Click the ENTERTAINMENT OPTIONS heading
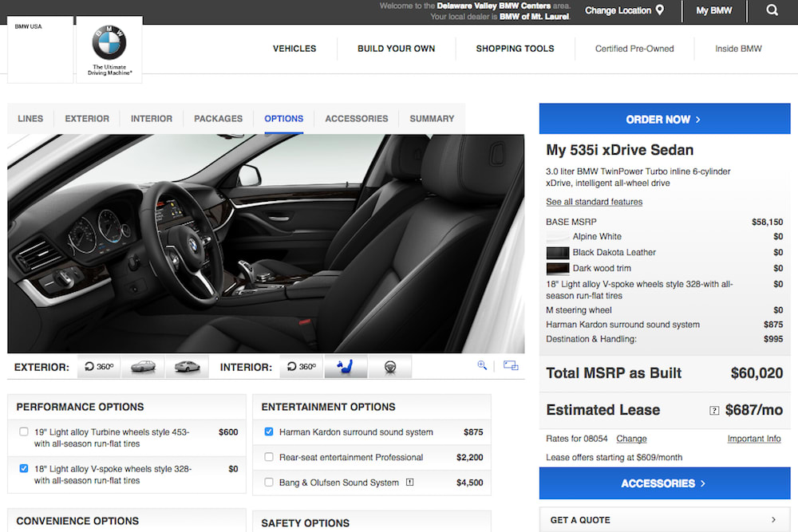Image resolution: width=798 pixels, height=532 pixels. pyautogui.click(x=328, y=407)
